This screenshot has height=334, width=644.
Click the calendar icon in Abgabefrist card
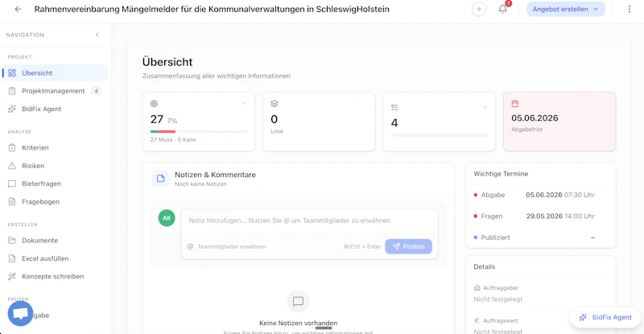(515, 104)
